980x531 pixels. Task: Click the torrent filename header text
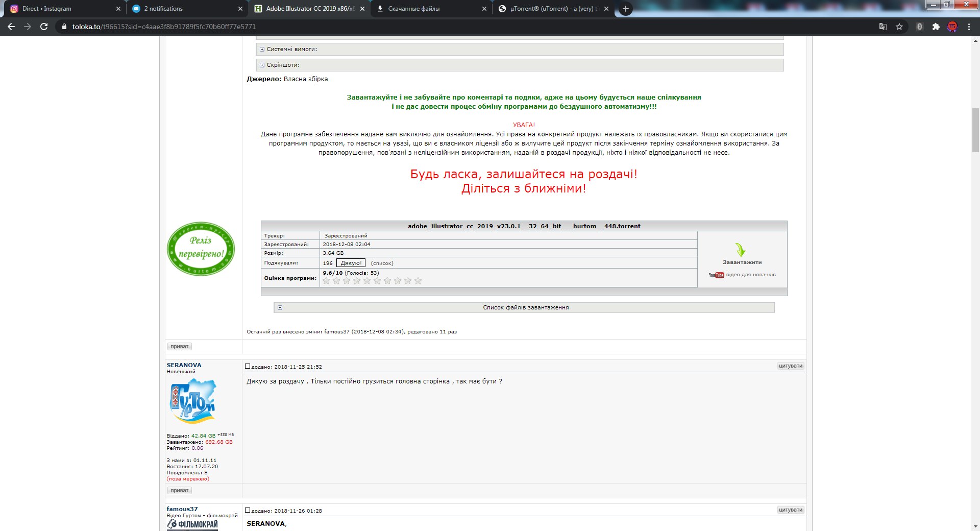524,226
